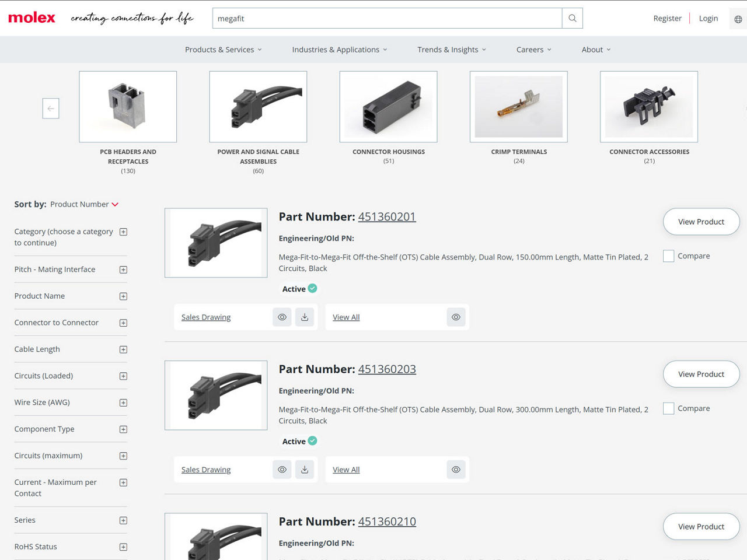Viewport: 747px width, 560px height.
Task: Open part number 451360201 link
Action: (x=387, y=216)
